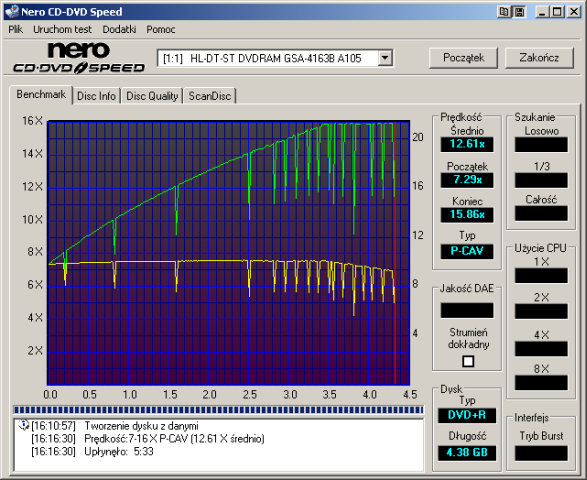Click the save floppy disk icon
The width and height of the screenshot is (587, 480).
click(x=519, y=12)
